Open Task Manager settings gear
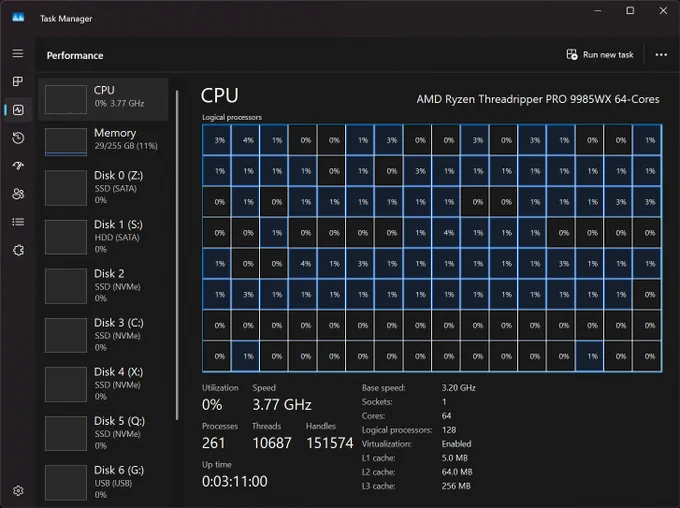Image resolution: width=680 pixels, height=508 pixels. click(x=18, y=490)
